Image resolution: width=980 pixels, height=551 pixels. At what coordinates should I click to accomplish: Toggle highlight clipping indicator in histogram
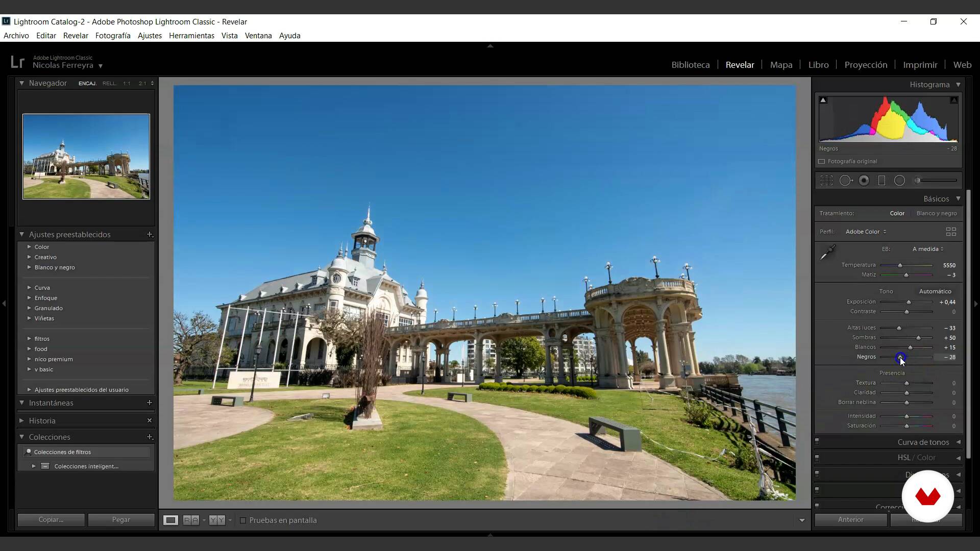click(953, 100)
